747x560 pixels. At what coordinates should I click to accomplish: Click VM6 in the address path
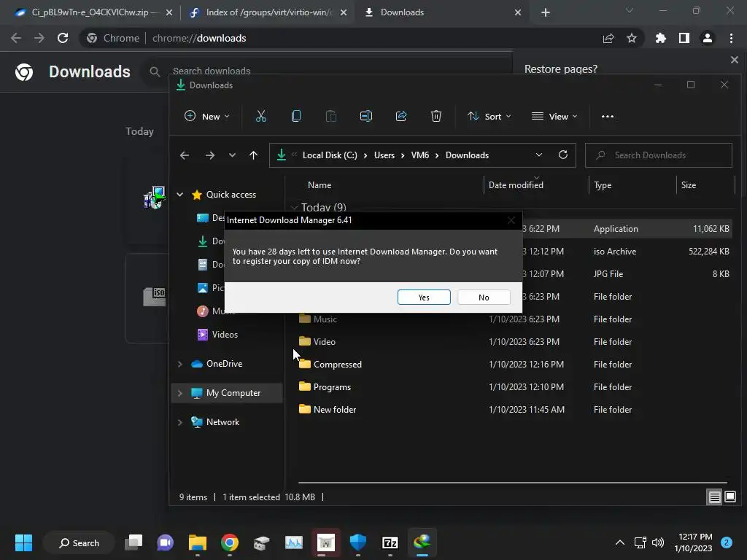[x=419, y=155]
